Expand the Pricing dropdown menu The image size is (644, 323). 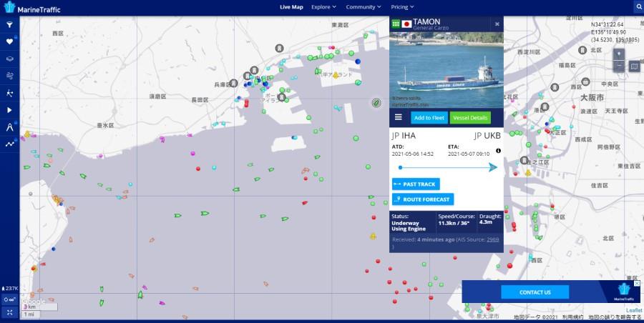click(x=402, y=7)
